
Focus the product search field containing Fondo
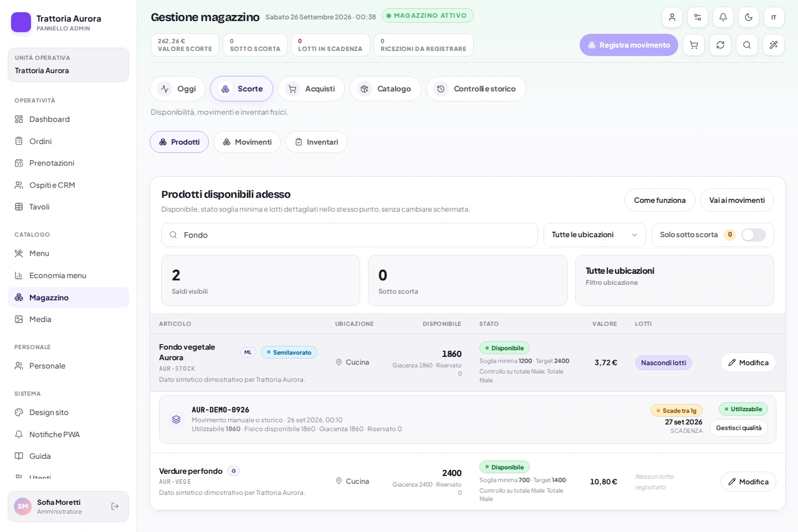pos(350,235)
